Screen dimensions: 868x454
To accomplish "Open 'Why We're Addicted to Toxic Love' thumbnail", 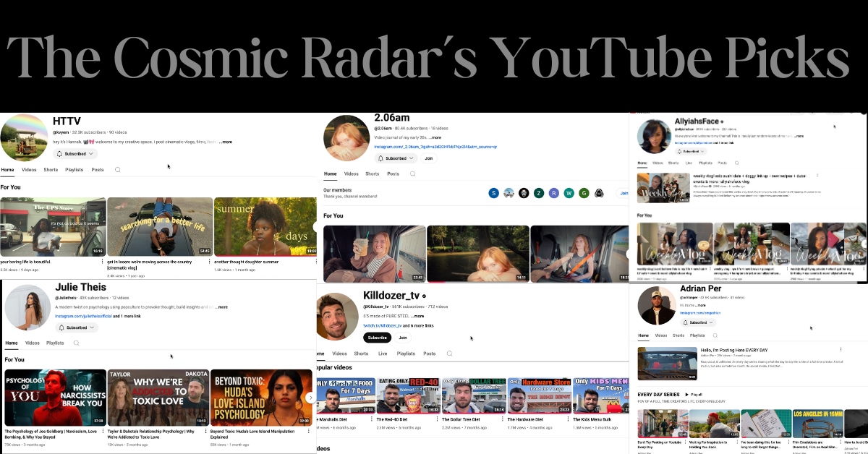I will [158, 398].
